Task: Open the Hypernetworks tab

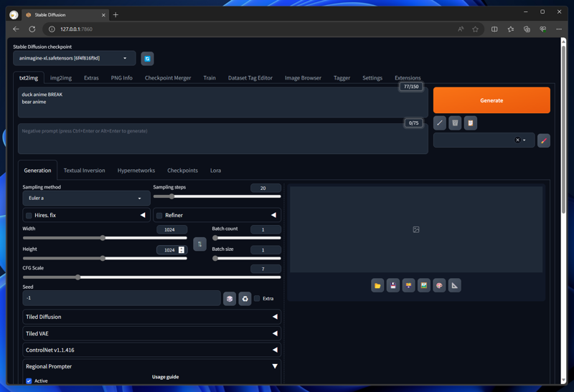Action: click(136, 171)
